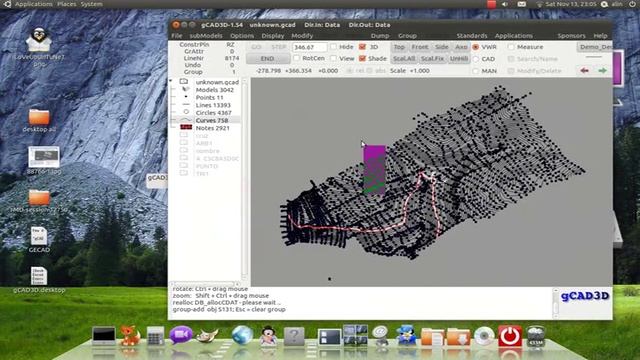
Task: Click the Points 11 dot icon
Action: [186, 97]
